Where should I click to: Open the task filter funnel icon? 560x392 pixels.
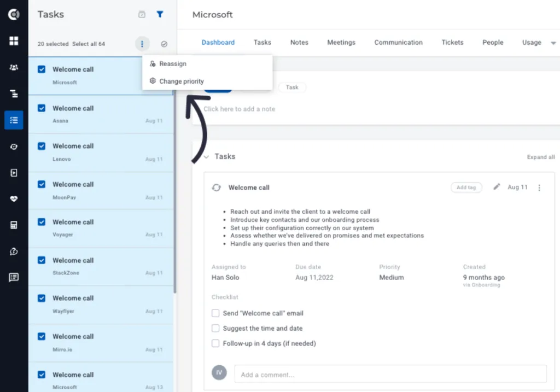[160, 14]
